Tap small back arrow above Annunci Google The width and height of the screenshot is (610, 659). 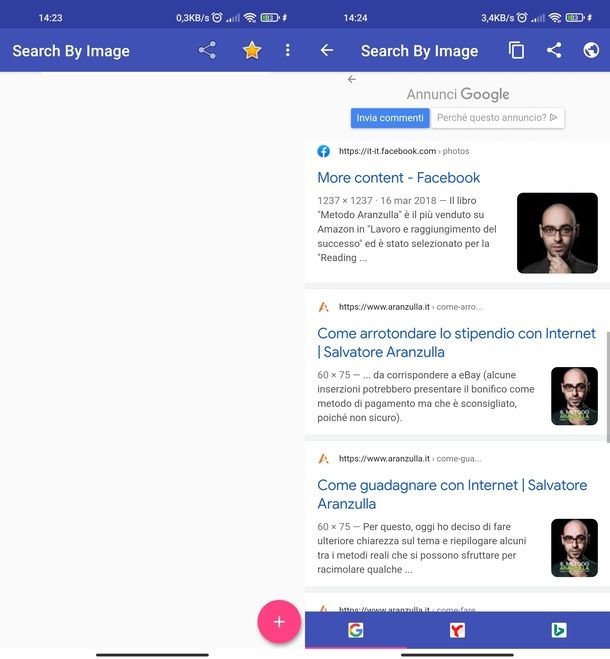click(x=352, y=79)
